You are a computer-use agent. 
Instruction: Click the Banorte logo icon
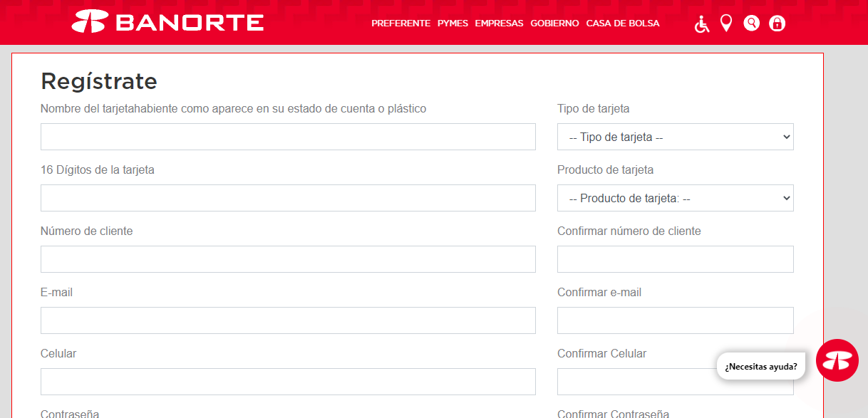click(x=88, y=21)
